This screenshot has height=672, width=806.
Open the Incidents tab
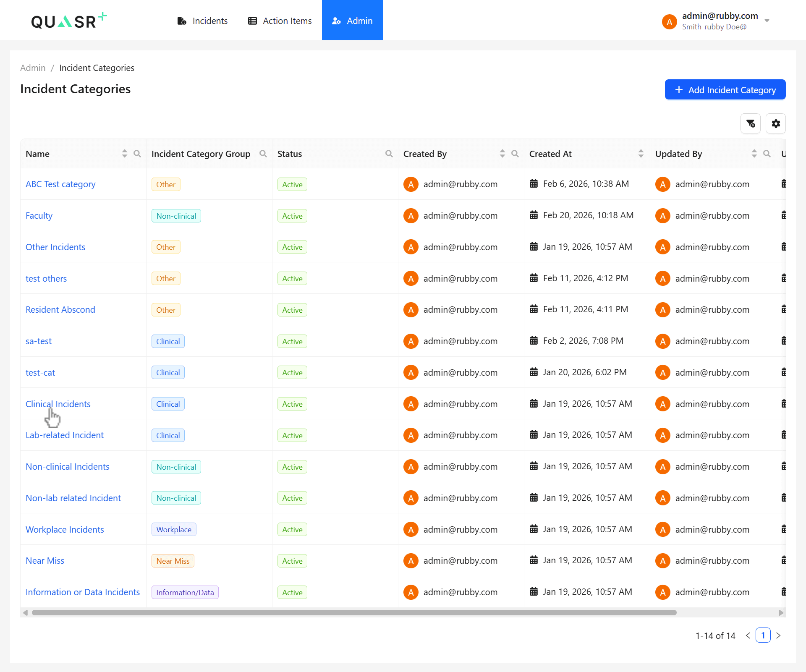pos(203,21)
